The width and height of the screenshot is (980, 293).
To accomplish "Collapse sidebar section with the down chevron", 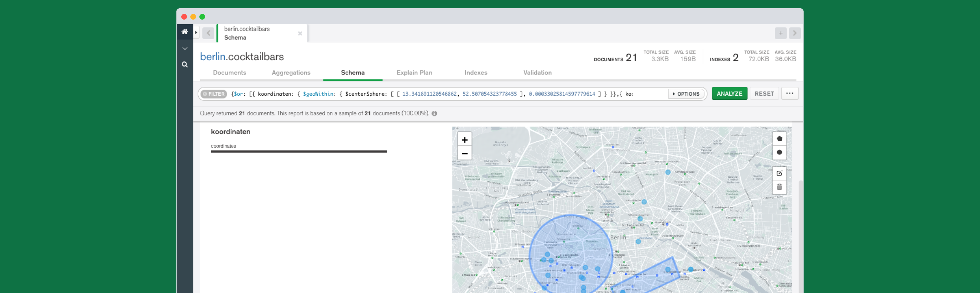I will [x=185, y=49].
